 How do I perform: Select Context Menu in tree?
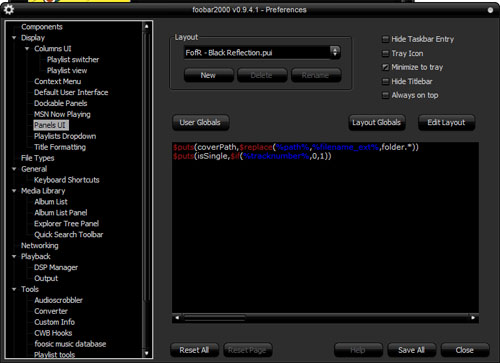[57, 81]
